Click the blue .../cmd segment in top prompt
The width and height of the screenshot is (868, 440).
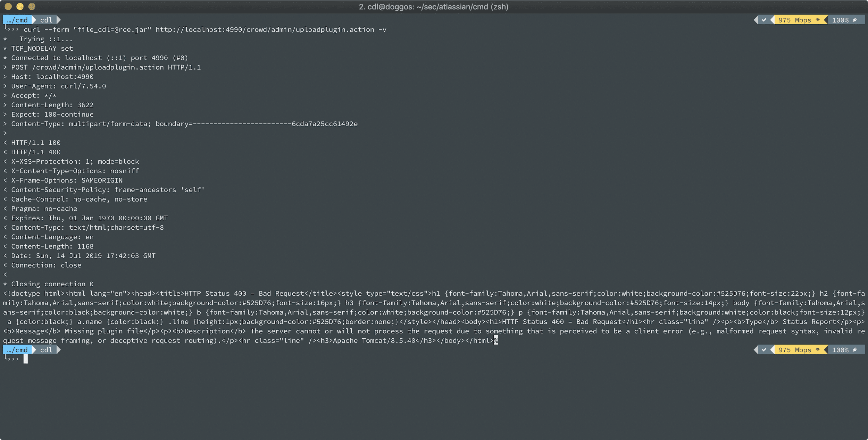pyautogui.click(x=17, y=20)
